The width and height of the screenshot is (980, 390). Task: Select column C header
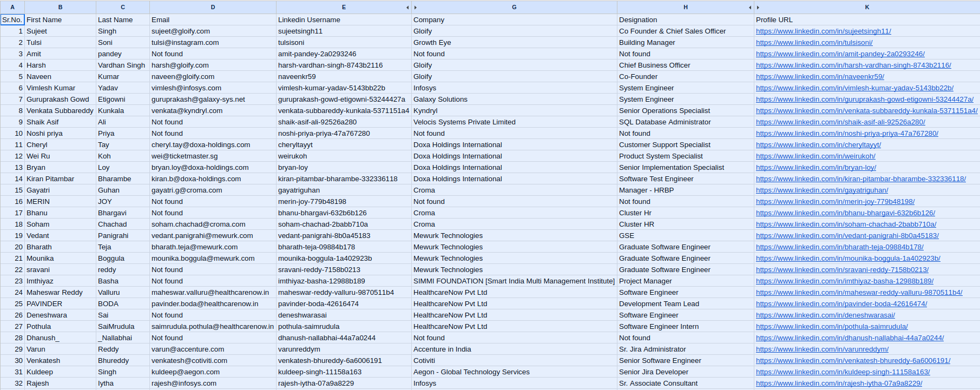[123, 7]
